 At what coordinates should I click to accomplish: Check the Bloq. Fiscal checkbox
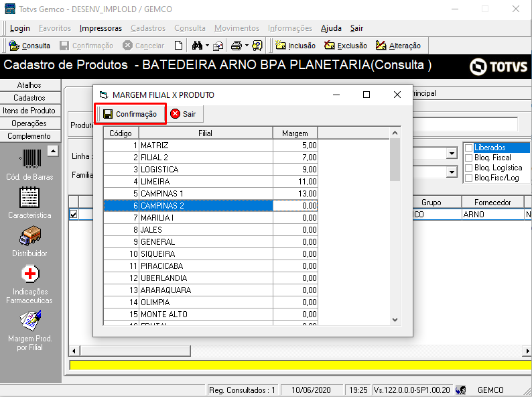tap(468, 158)
